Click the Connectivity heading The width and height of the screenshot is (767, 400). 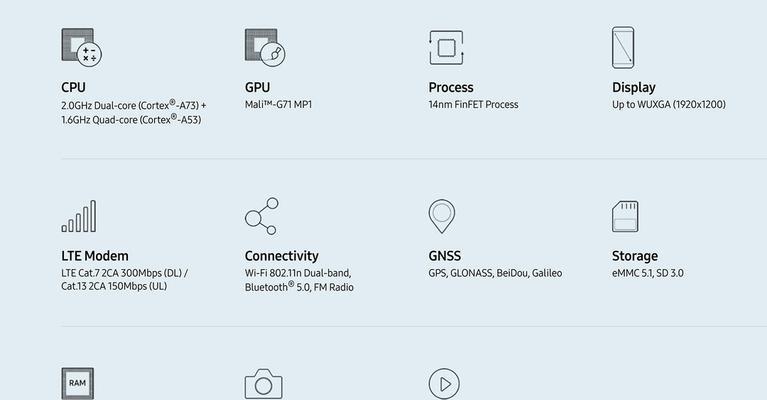282,256
